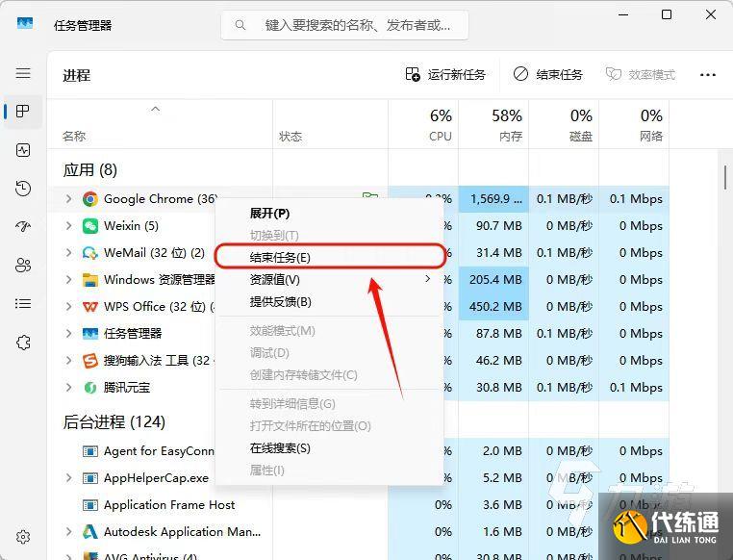The image size is (733, 560).
Task: Click the 任务管理器 process row icon
Action: point(90,334)
